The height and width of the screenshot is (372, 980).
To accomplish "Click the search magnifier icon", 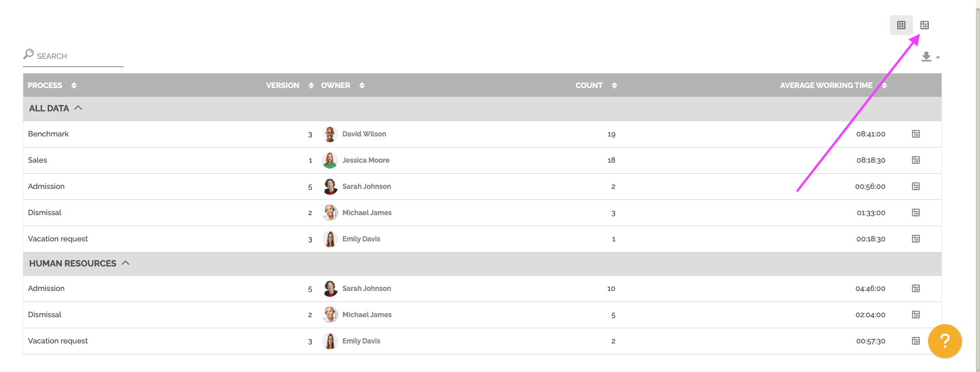I will tap(29, 54).
